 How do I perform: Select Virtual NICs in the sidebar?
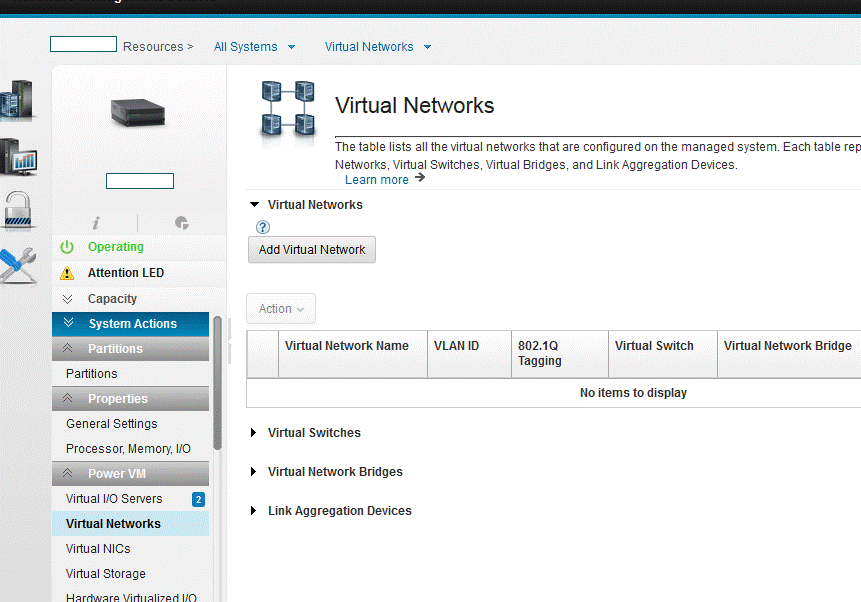(98, 549)
